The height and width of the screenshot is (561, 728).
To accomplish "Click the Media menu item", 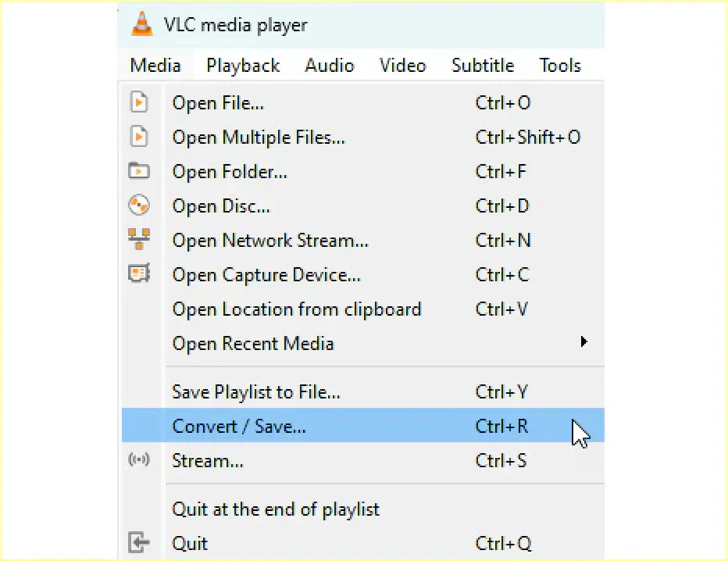I will [155, 66].
